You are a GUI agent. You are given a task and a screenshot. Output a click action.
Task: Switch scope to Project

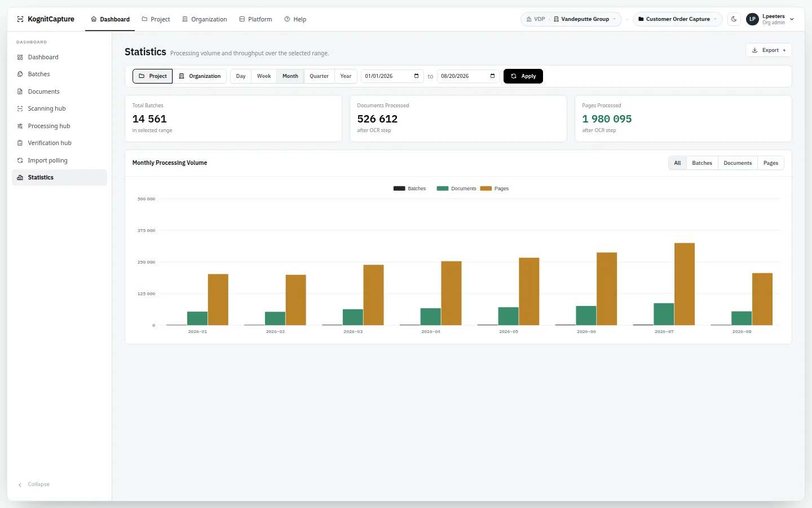[153, 76]
